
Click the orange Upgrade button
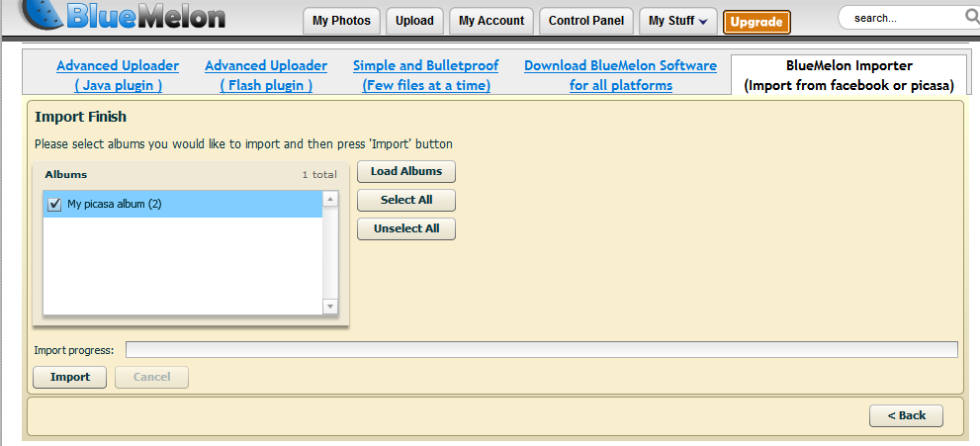[757, 22]
